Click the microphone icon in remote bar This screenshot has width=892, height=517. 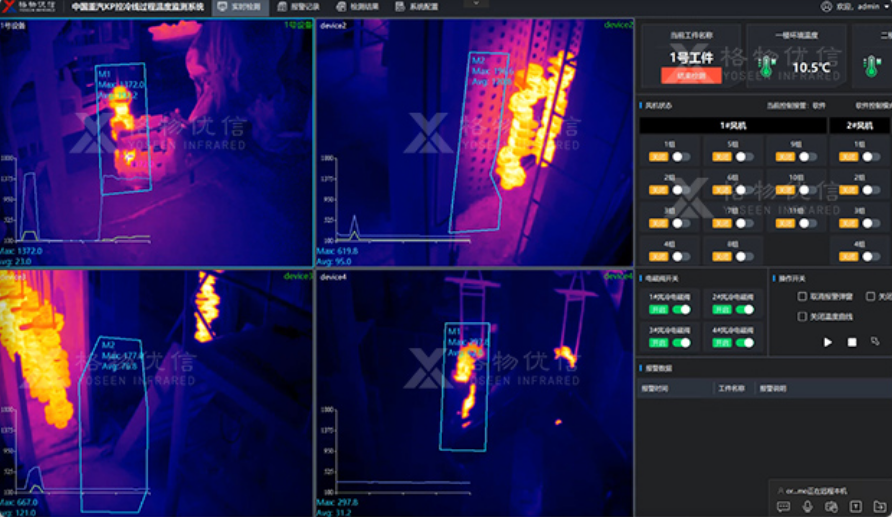pyautogui.click(x=807, y=507)
